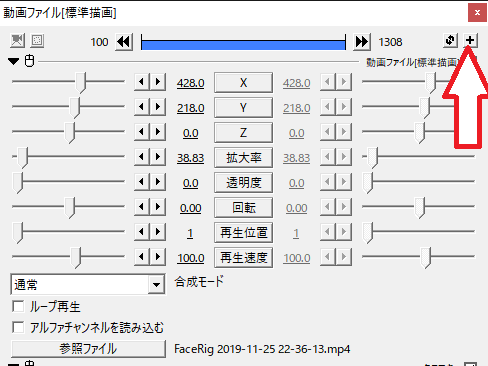
Task: Jump to the object's start frame with the rewind button
Action: tap(124, 42)
